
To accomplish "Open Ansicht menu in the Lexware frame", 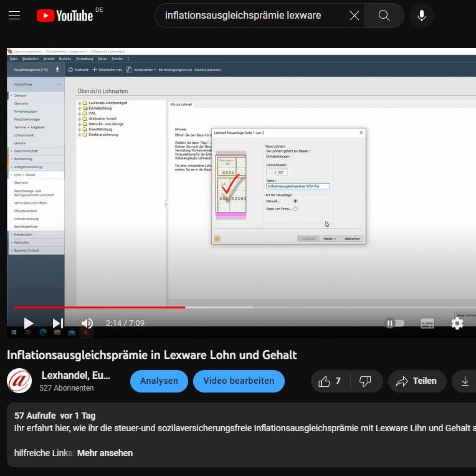I will [49, 59].
